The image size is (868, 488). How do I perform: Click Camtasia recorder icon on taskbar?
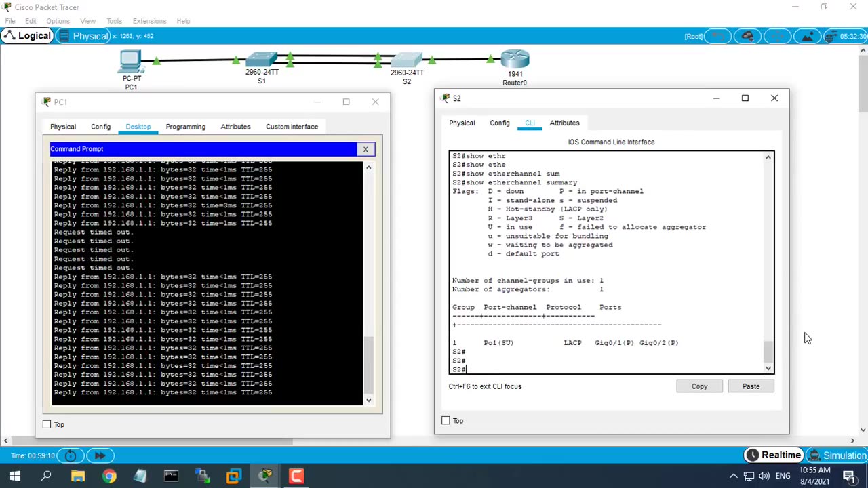tap(296, 476)
